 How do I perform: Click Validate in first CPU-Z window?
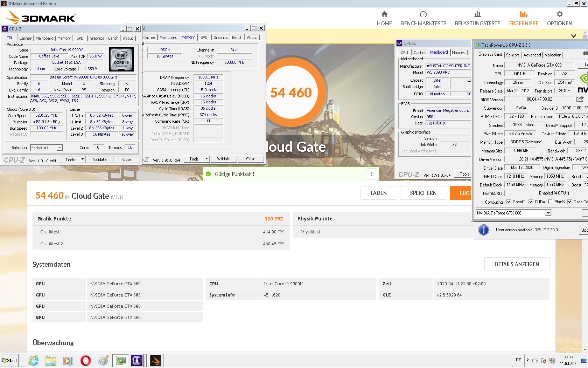pyautogui.click(x=100, y=159)
